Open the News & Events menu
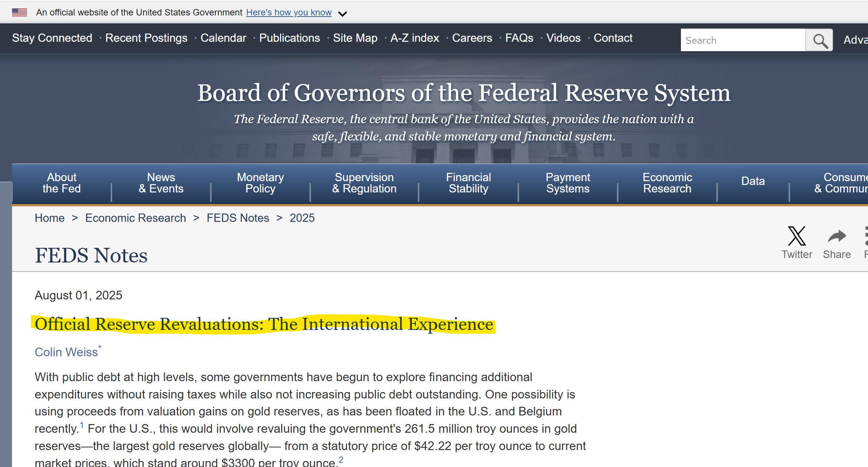The width and height of the screenshot is (868, 467). click(x=161, y=183)
